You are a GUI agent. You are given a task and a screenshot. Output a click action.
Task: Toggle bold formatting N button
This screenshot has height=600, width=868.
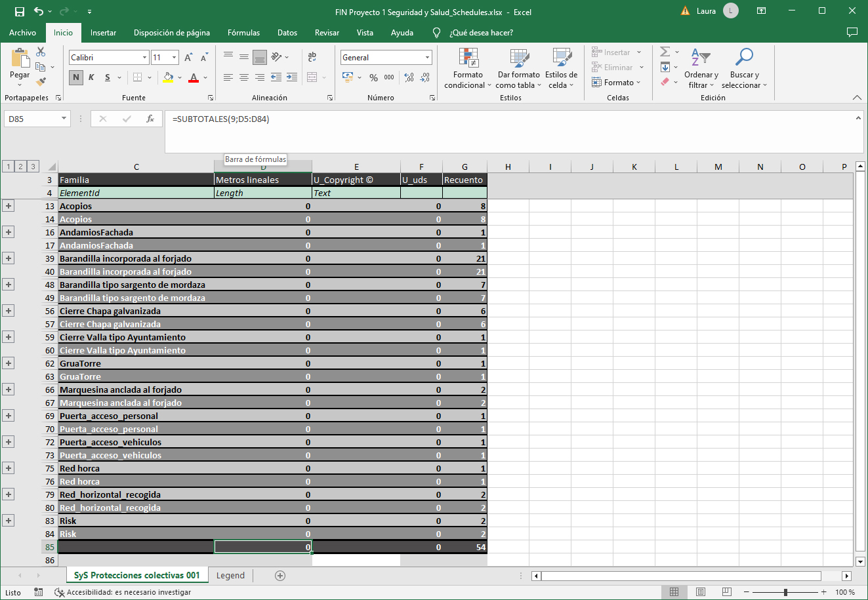pos(76,77)
